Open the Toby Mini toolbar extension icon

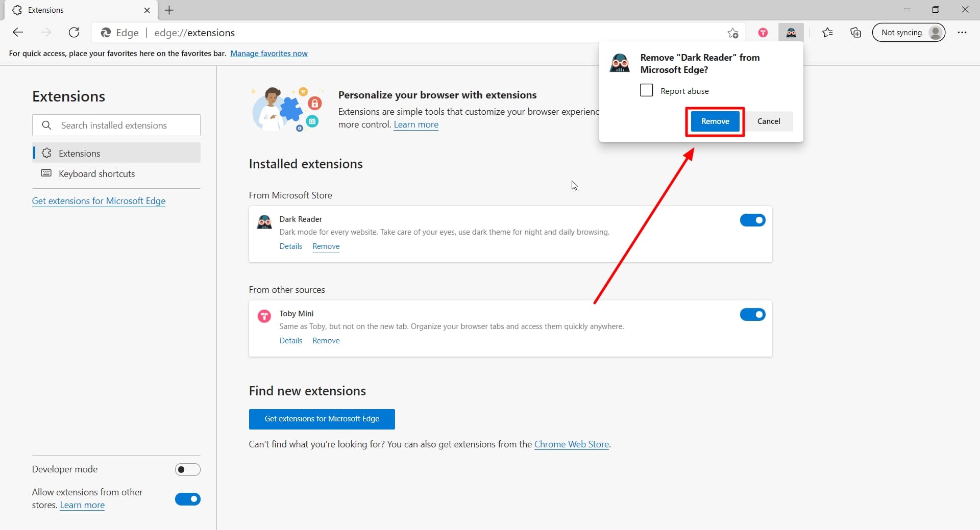tap(763, 33)
